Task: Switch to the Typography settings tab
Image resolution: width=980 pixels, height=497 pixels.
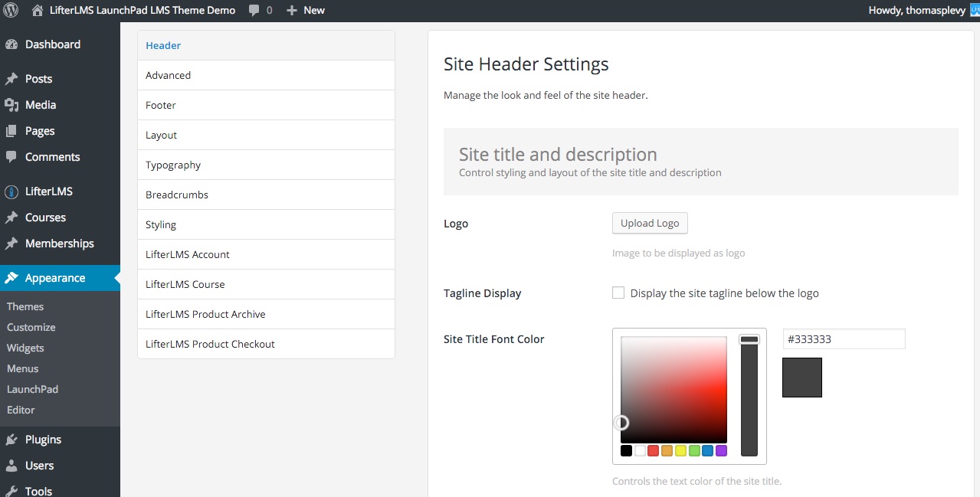Action: (173, 165)
